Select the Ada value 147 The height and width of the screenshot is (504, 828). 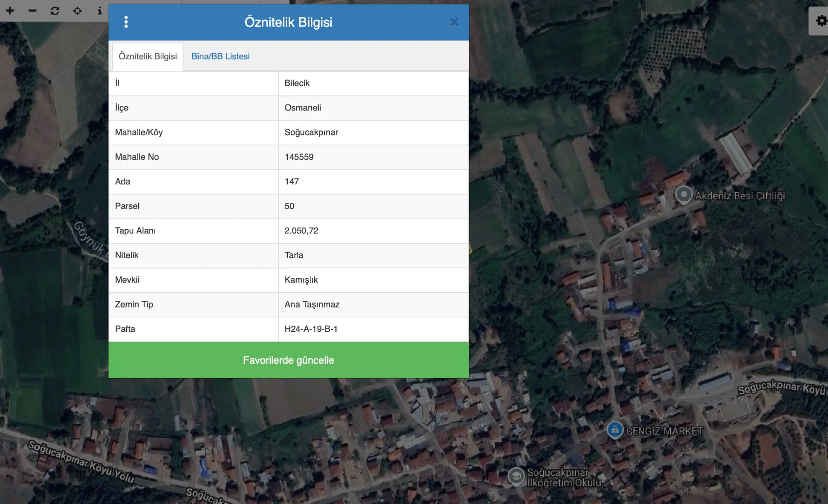pos(373,182)
